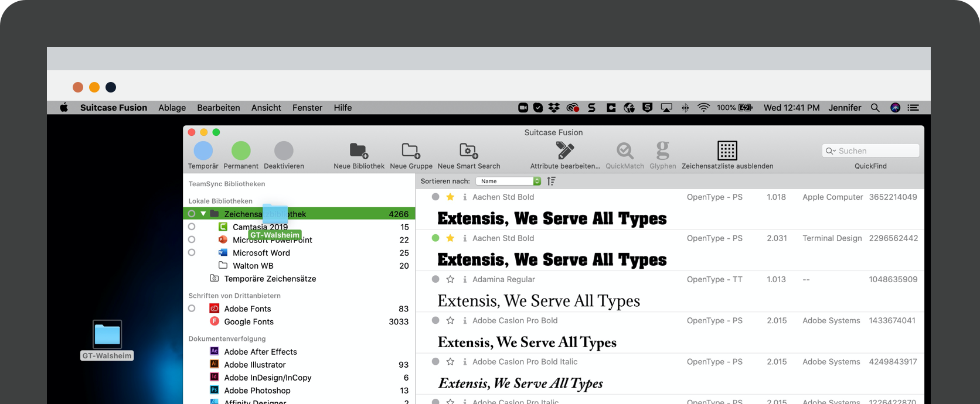The width and height of the screenshot is (980, 404).
Task: Click in the Suchen QuickFind field
Action: point(870,151)
